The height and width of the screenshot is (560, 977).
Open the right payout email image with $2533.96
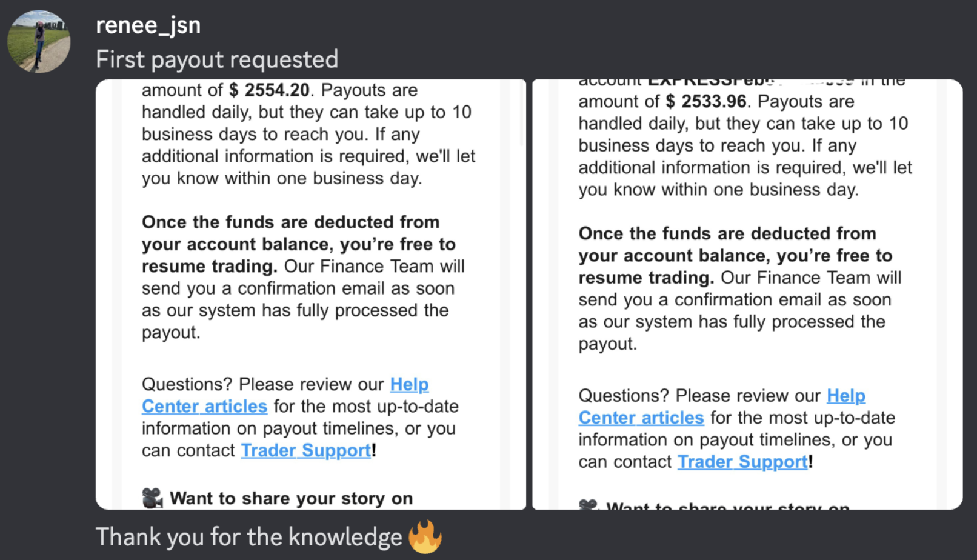(x=747, y=294)
